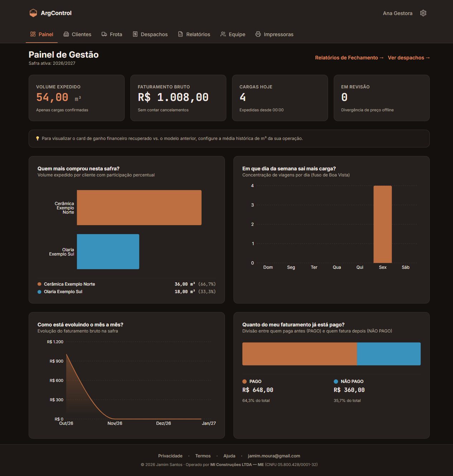
Task: Click the Safra ativa: 2026/2027 text
Action: (52, 63)
